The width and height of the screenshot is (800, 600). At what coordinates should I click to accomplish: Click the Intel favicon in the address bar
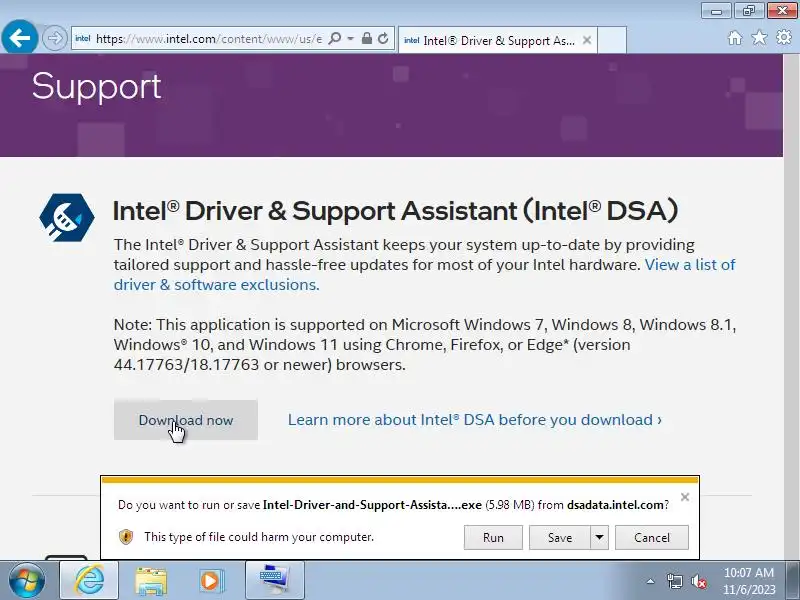[83, 39]
